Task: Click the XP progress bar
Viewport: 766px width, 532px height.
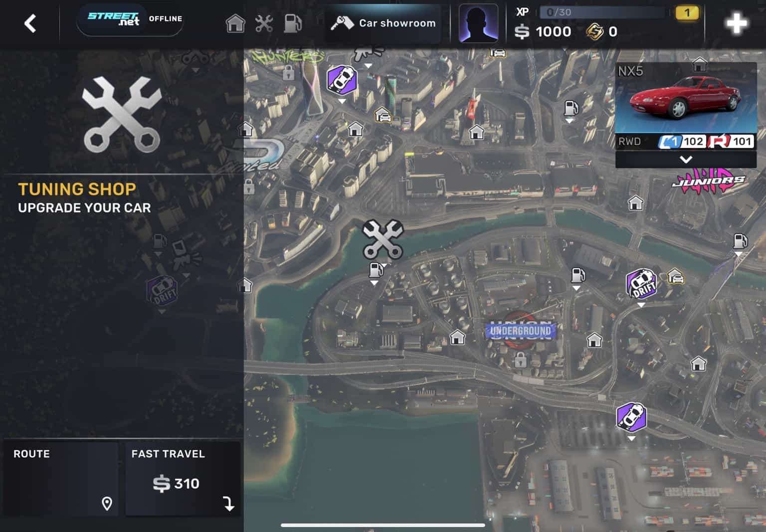Action: (x=603, y=12)
